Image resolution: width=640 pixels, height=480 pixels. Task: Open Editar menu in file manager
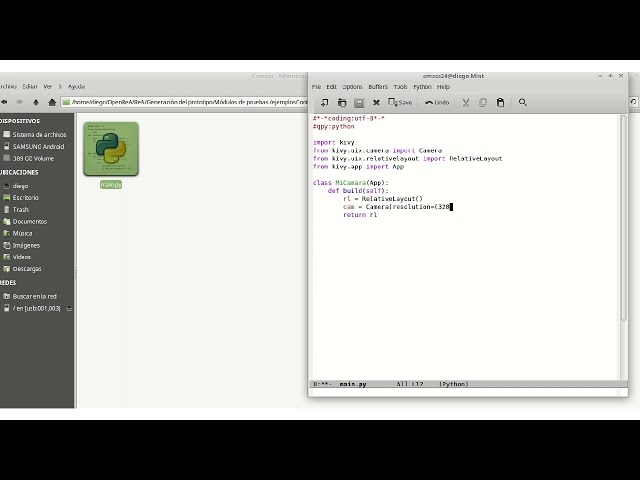point(30,87)
